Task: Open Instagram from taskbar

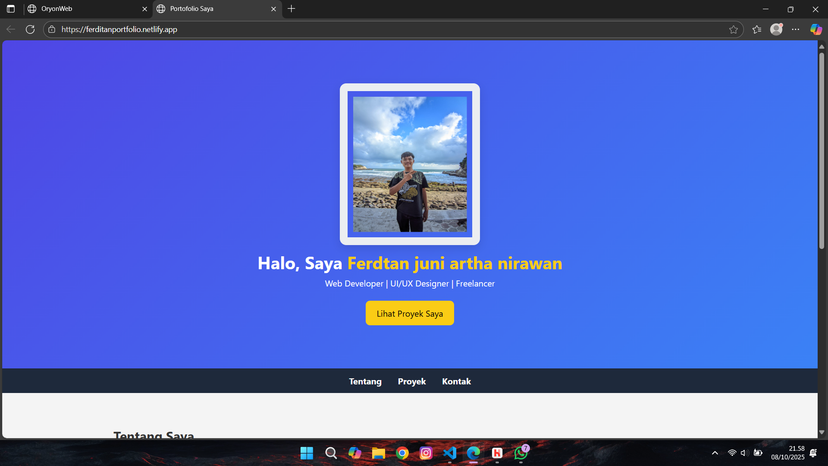Action: (426, 453)
